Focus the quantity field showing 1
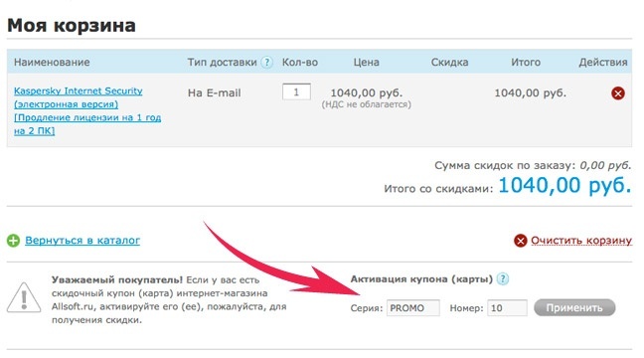Viewport: 644px width, 358px height. tap(296, 91)
